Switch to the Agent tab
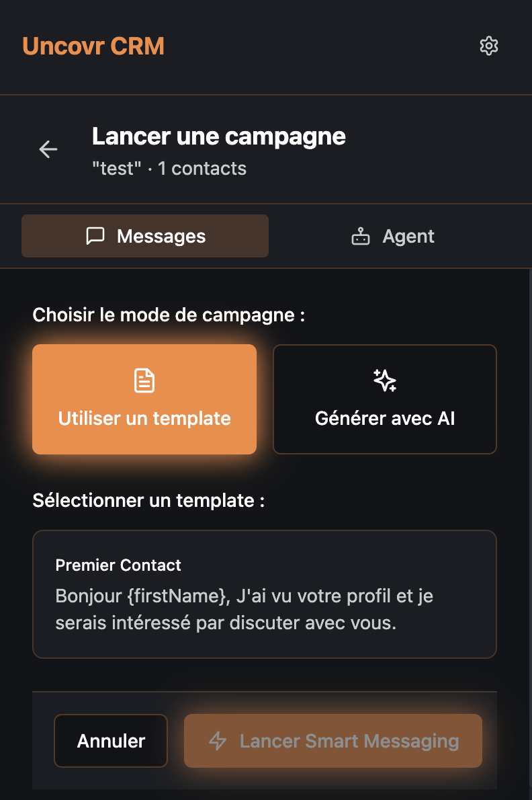Screen dimensions: 532x800 point(393,237)
